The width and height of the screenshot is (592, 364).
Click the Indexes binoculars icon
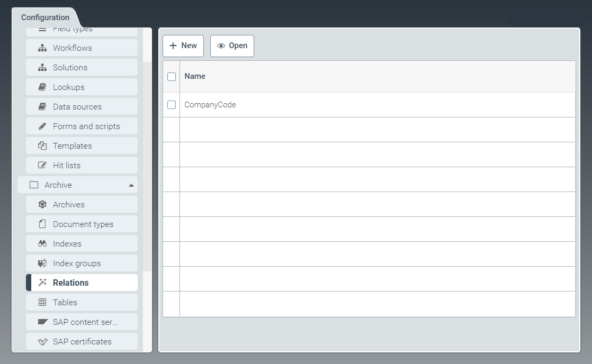(42, 244)
